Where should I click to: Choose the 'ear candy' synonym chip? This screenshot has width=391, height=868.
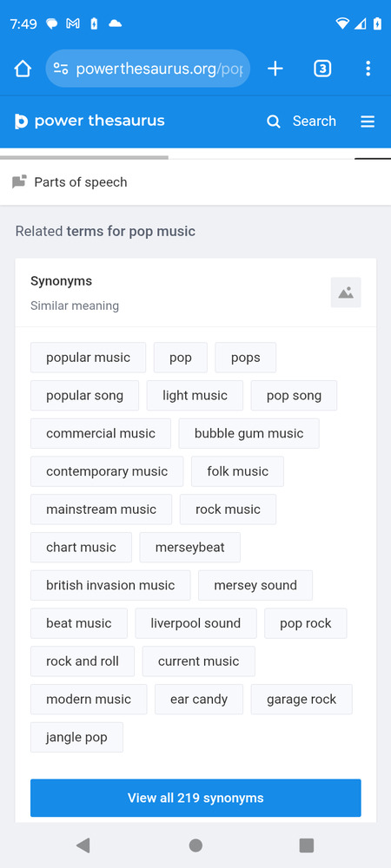tap(199, 699)
